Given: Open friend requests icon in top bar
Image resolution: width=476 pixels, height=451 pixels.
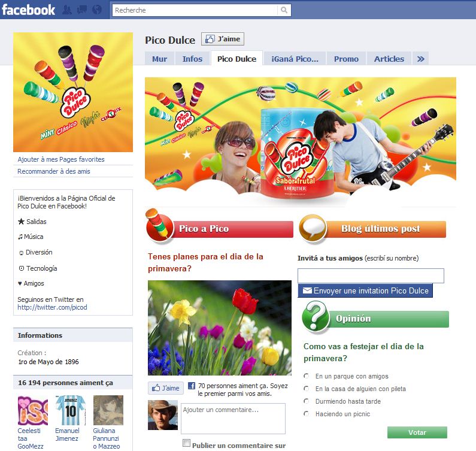Looking at the screenshot, I should tap(68, 10).
